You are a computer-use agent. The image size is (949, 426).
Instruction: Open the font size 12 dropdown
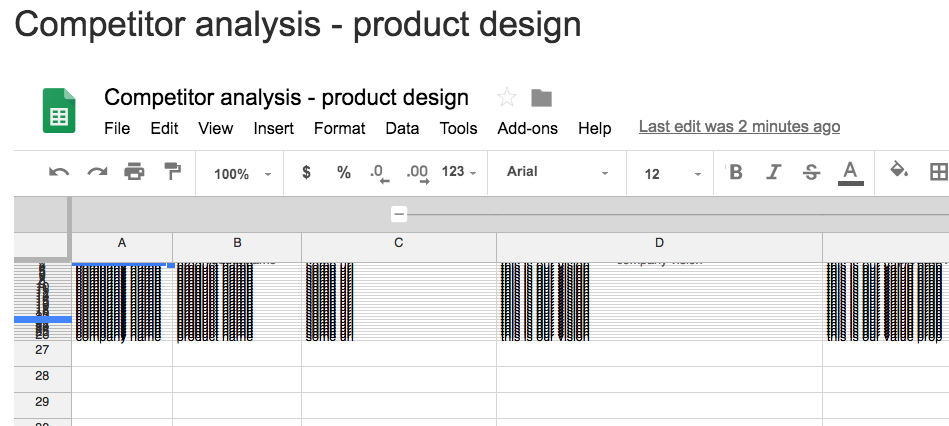pos(672,174)
